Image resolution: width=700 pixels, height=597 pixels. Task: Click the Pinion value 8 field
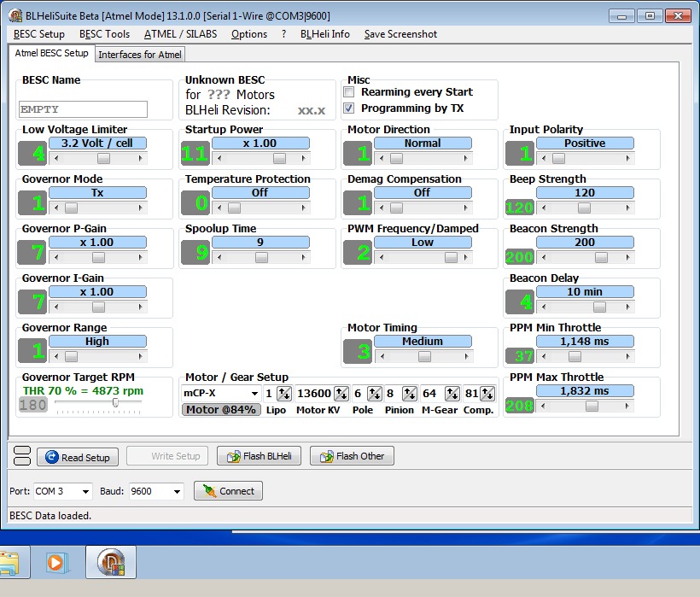pyautogui.click(x=393, y=394)
